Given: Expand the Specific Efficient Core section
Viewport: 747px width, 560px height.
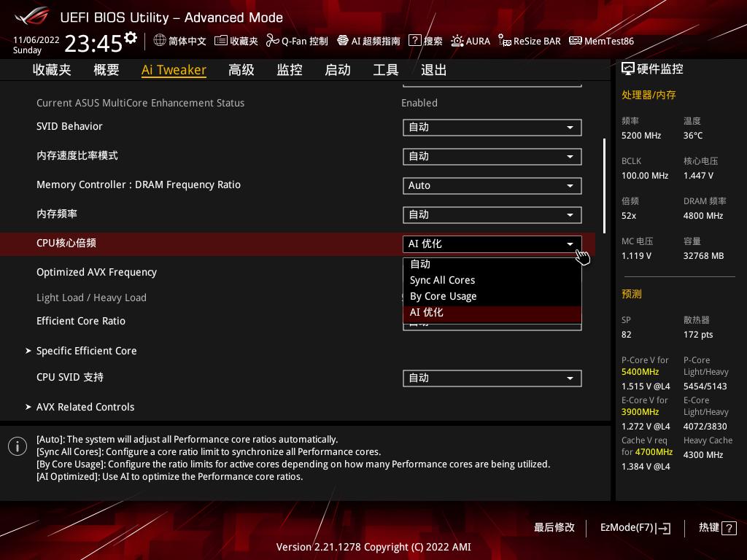Looking at the screenshot, I should (86, 351).
